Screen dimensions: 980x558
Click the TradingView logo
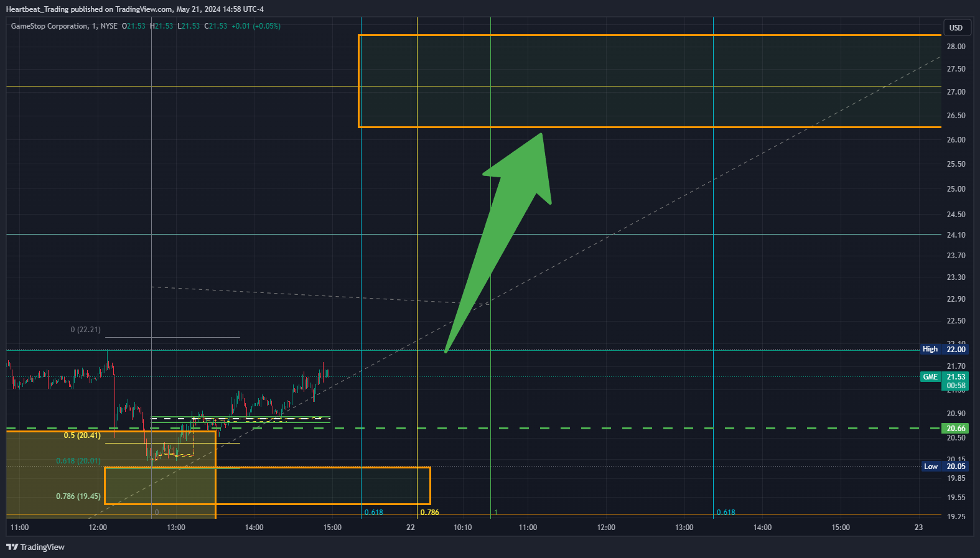tap(35, 547)
